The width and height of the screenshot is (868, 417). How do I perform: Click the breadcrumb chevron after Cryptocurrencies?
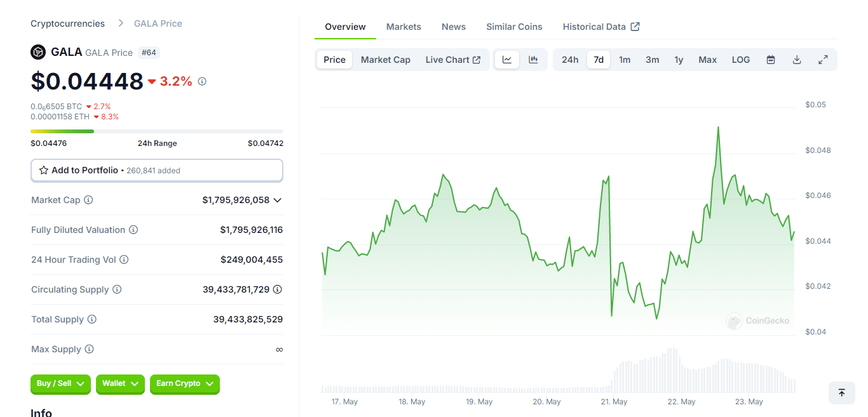pyautogui.click(x=121, y=23)
